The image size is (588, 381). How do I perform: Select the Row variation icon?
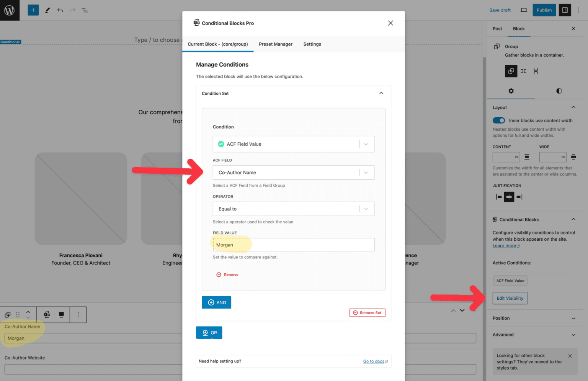pyautogui.click(x=523, y=71)
